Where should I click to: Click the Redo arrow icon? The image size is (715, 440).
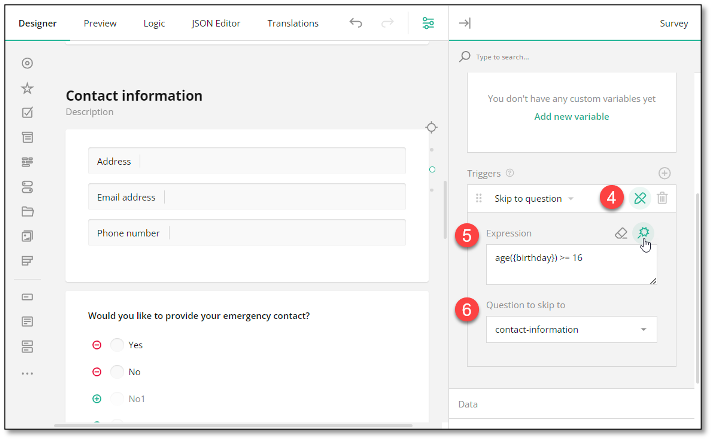[387, 23]
